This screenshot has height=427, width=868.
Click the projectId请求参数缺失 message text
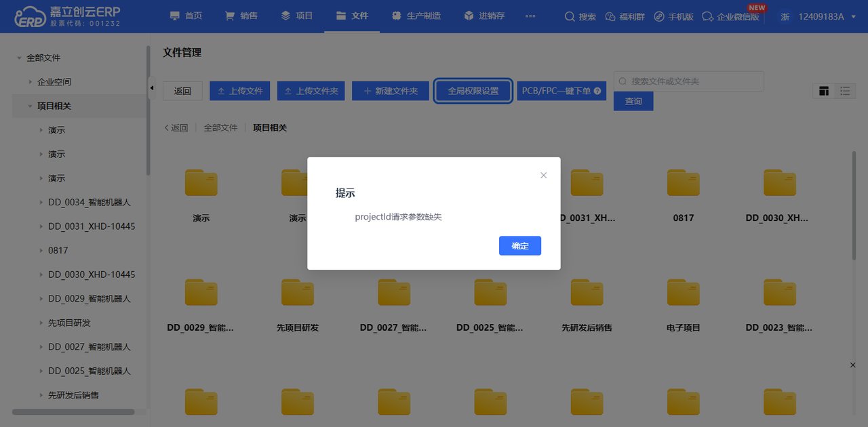coord(398,217)
